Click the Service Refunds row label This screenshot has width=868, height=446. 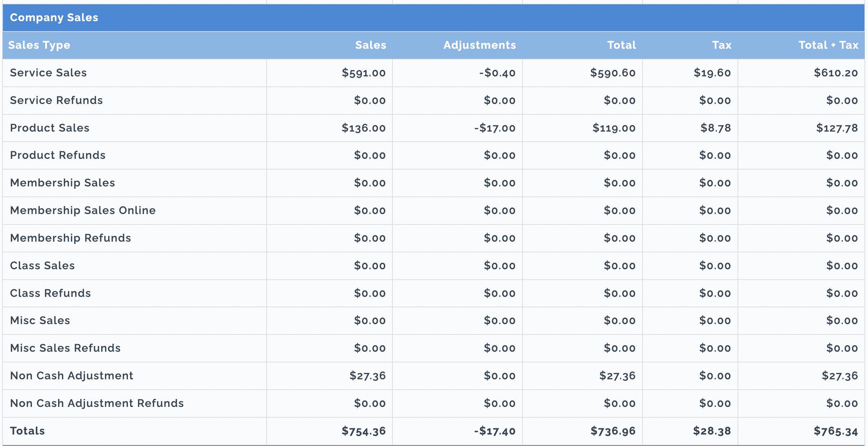point(56,100)
